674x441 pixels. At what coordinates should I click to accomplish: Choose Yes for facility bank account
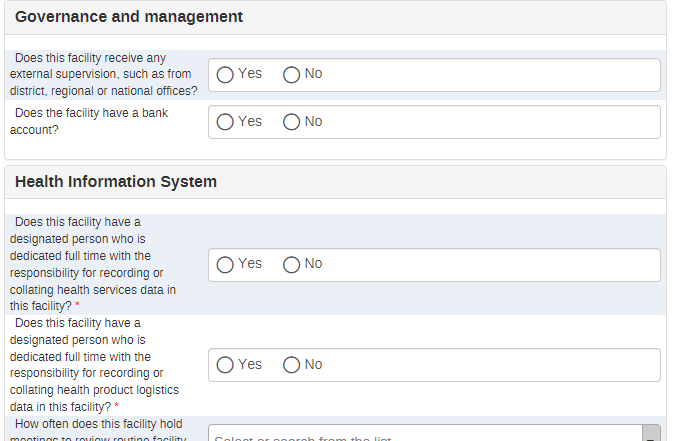[x=225, y=122]
